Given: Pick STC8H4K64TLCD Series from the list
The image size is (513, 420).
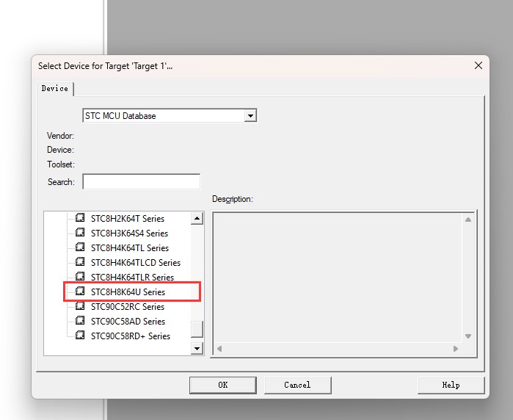Looking at the screenshot, I should (136, 263).
